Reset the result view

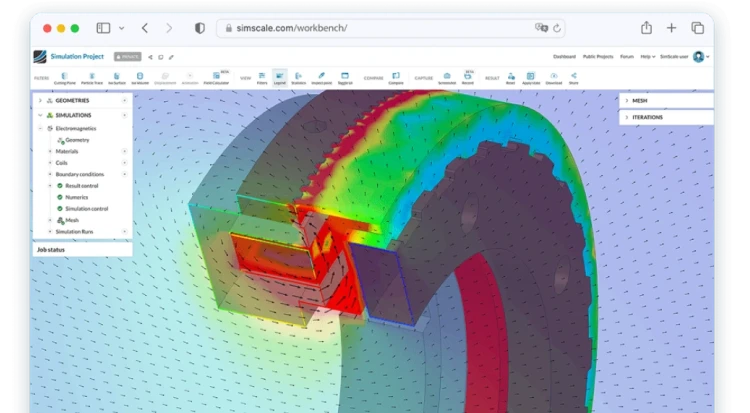511,78
